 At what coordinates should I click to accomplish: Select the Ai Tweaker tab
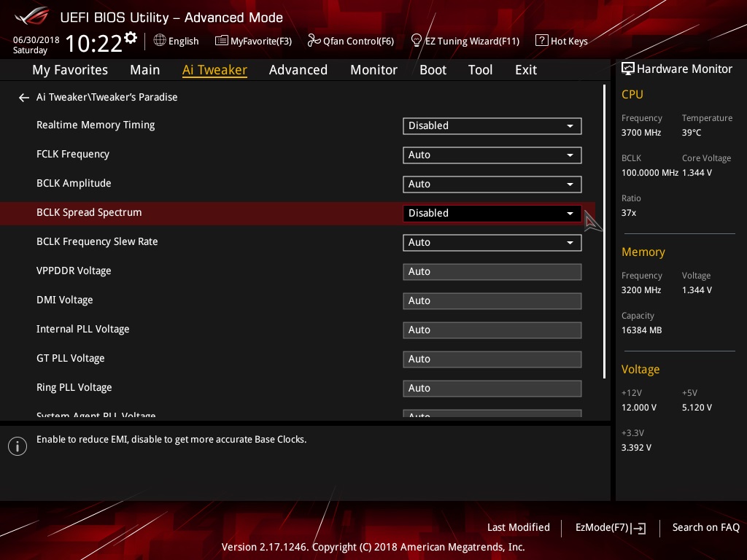coord(214,70)
